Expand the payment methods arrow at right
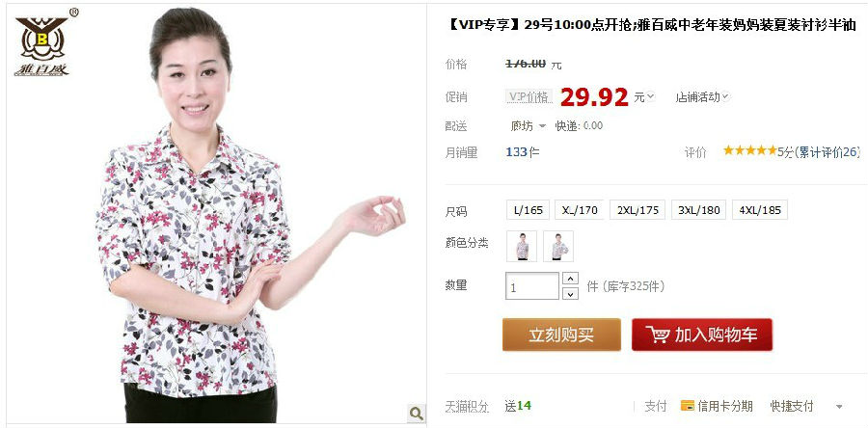The image size is (868, 428). point(839,407)
